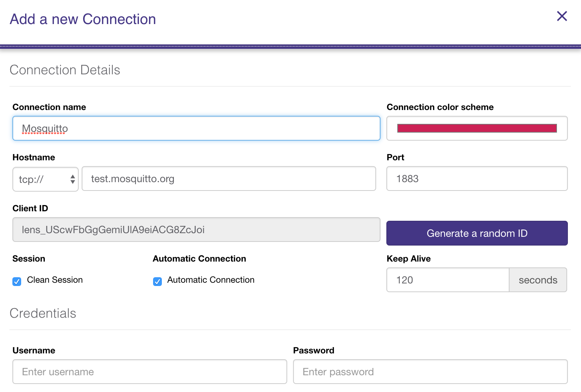Focus the Enter password field
Screen dimensions: 581x392
coord(430,372)
